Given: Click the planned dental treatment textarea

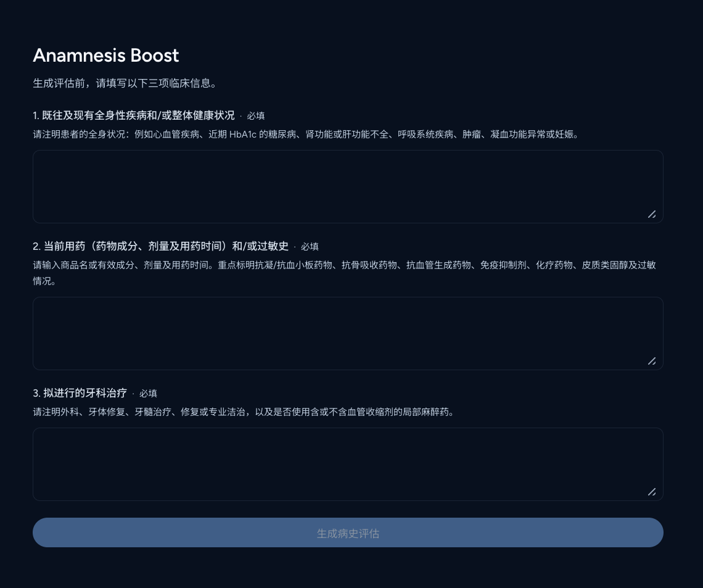Looking at the screenshot, I should pos(348,464).
